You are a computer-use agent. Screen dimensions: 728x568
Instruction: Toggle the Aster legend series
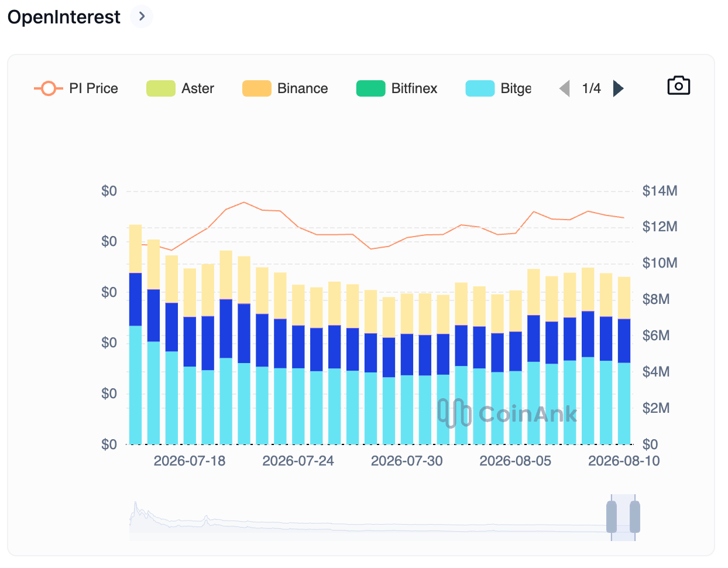point(180,88)
